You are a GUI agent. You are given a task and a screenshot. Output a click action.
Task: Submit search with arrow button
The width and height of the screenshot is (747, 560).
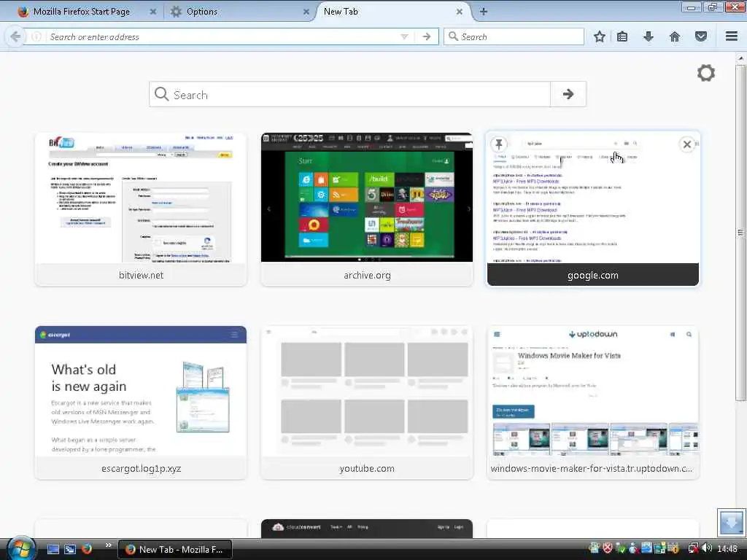coord(568,94)
